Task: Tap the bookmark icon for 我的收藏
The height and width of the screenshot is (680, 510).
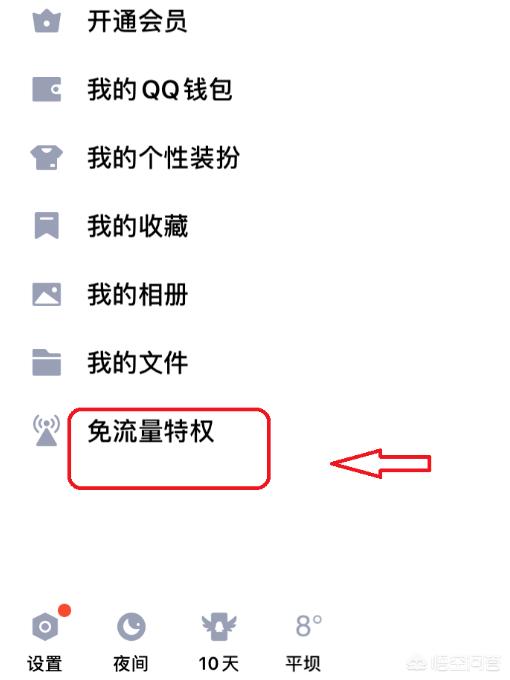Action: (x=46, y=226)
